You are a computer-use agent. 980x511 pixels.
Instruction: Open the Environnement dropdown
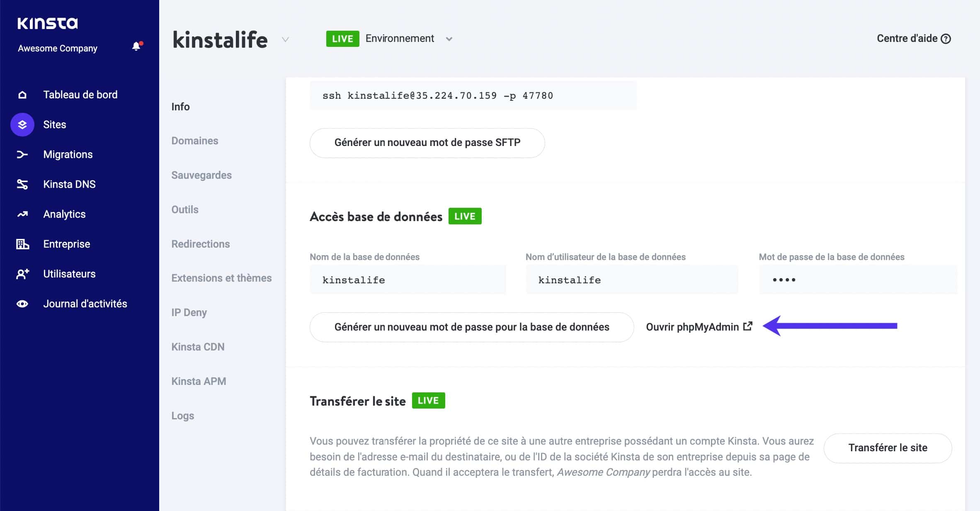tap(449, 38)
